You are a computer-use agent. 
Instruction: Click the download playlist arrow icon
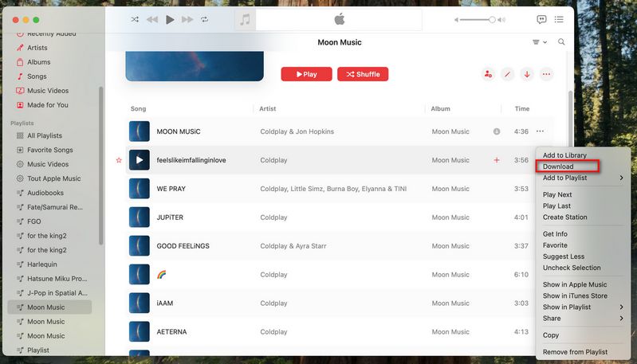[527, 74]
